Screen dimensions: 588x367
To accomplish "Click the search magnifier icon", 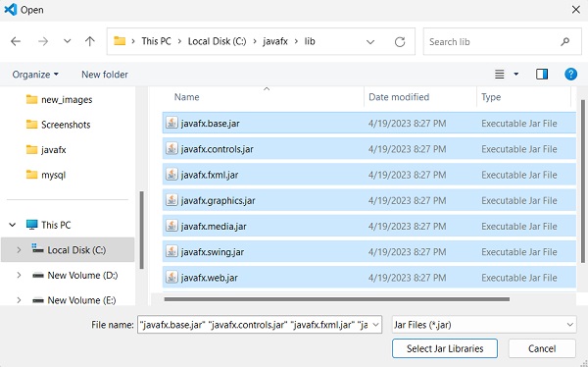I will pyautogui.click(x=565, y=41).
